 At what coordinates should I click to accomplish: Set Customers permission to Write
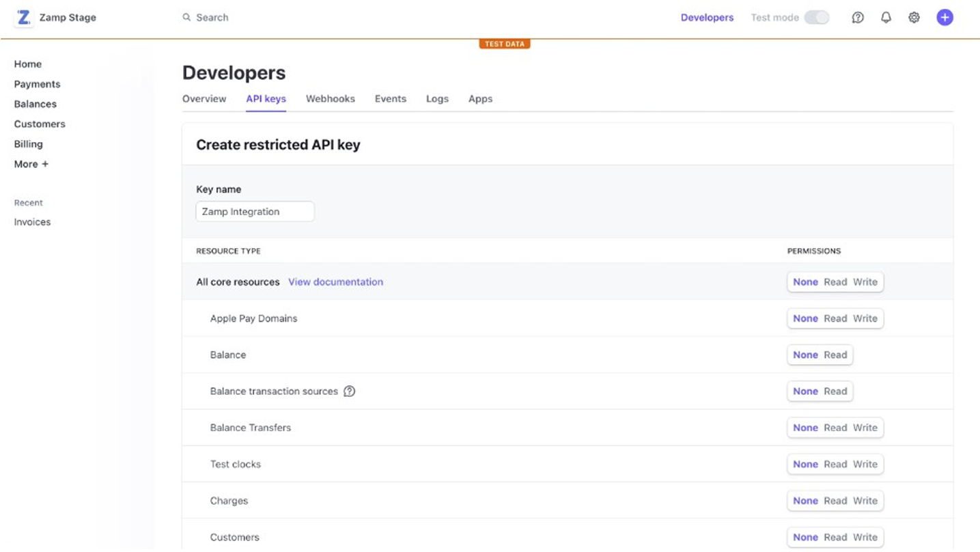tap(865, 538)
